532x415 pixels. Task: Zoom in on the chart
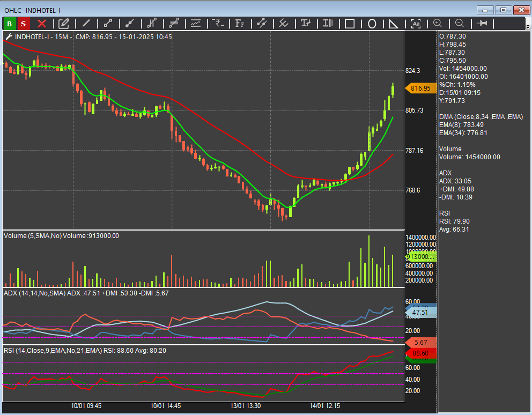(438, 23)
